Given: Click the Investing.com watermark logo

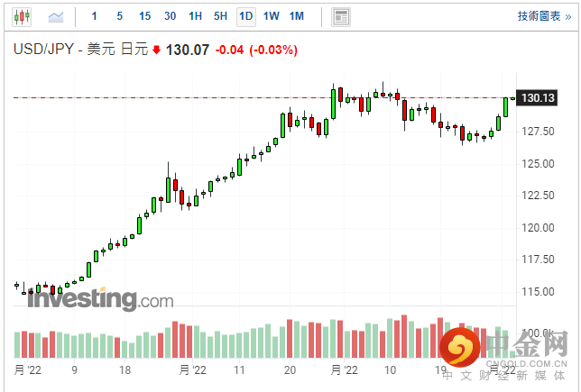Looking at the screenshot, I should [x=99, y=299].
